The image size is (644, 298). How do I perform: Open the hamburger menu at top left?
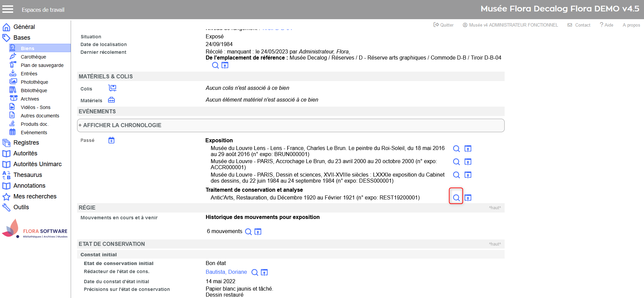pyautogui.click(x=8, y=9)
